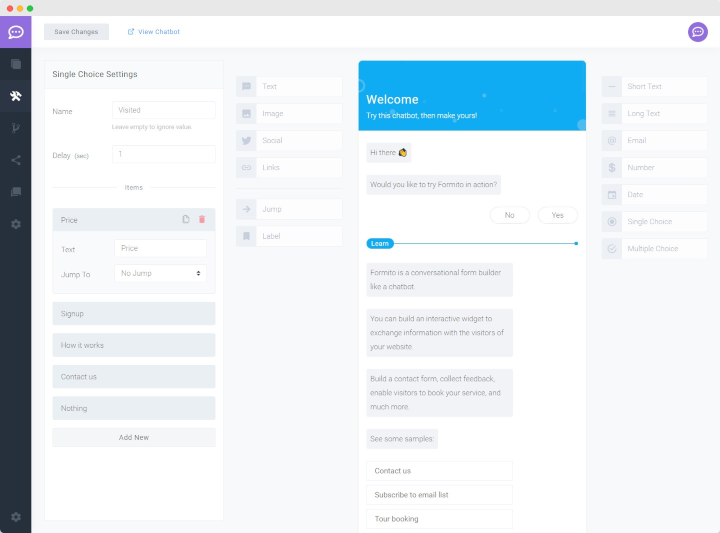This screenshot has width=720, height=533.
Task: Click the Name input field
Action: point(164,110)
